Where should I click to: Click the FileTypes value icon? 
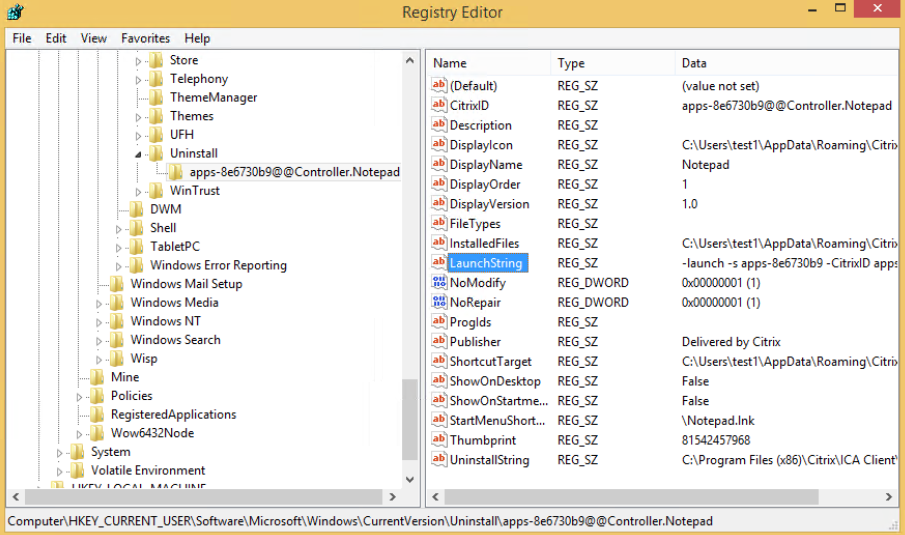[439, 223]
